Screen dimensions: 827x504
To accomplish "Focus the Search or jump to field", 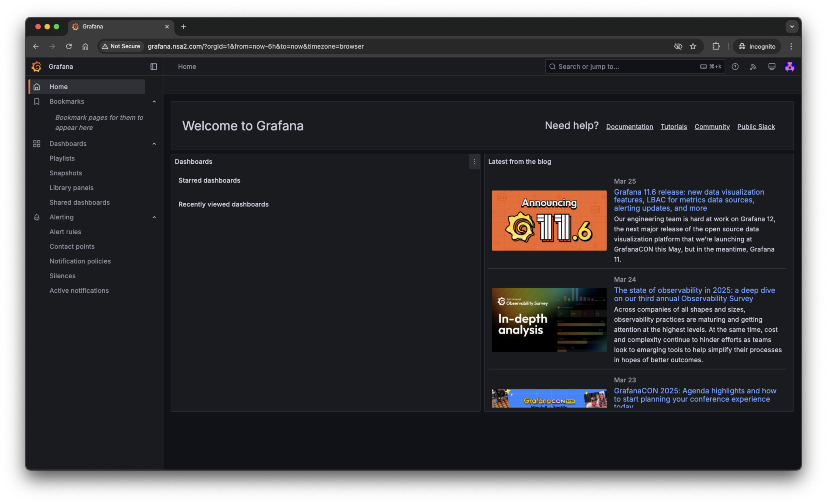I will (635, 67).
